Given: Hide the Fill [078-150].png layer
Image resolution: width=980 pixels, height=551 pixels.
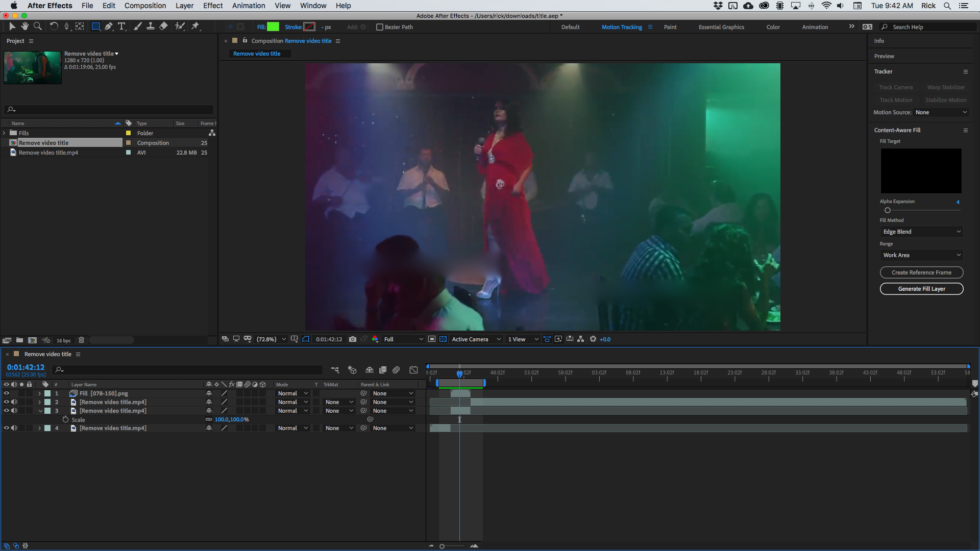Looking at the screenshot, I should [7, 393].
